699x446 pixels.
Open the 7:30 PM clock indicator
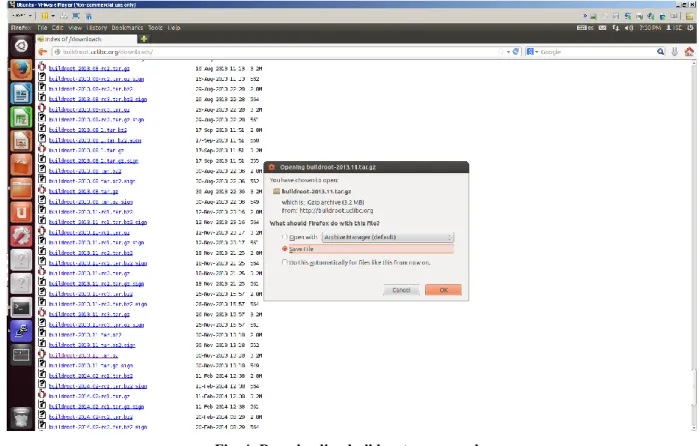(x=650, y=28)
